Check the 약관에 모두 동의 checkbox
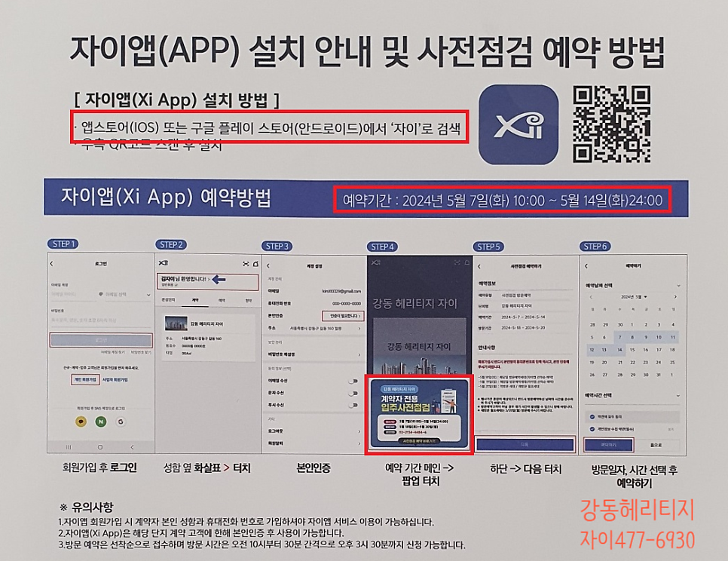Image resolution: width=728 pixels, height=561 pixels. pyautogui.click(x=592, y=416)
